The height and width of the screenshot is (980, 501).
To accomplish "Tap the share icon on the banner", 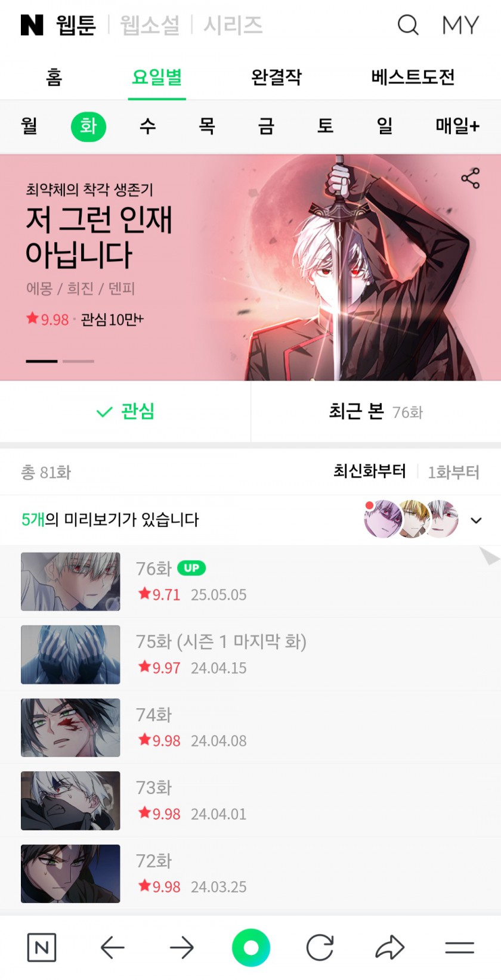I will tap(470, 178).
